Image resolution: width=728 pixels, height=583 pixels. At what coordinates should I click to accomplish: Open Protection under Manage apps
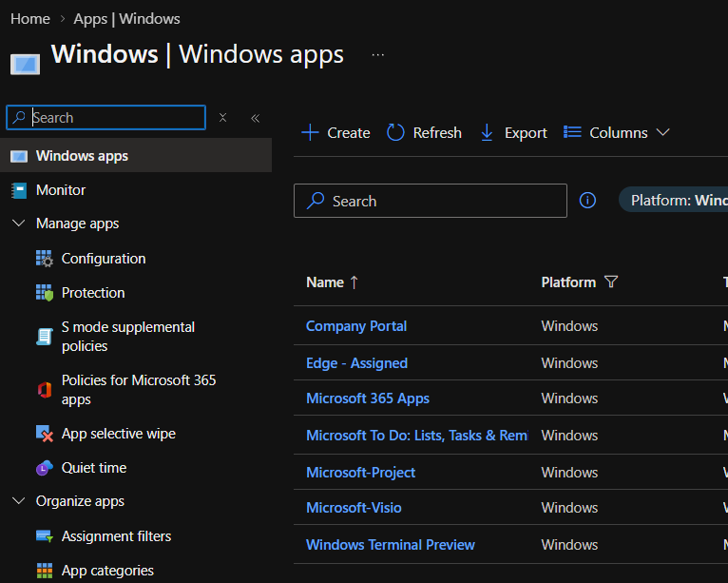point(93,293)
